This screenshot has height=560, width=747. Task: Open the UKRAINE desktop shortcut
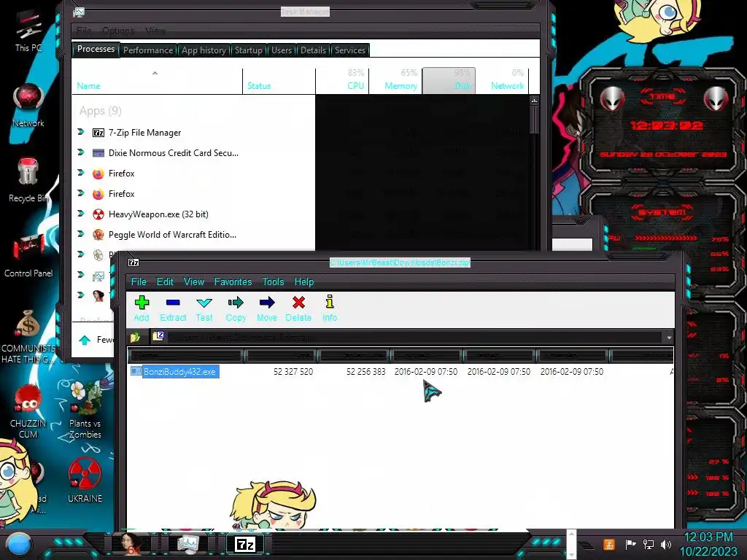[x=85, y=480]
